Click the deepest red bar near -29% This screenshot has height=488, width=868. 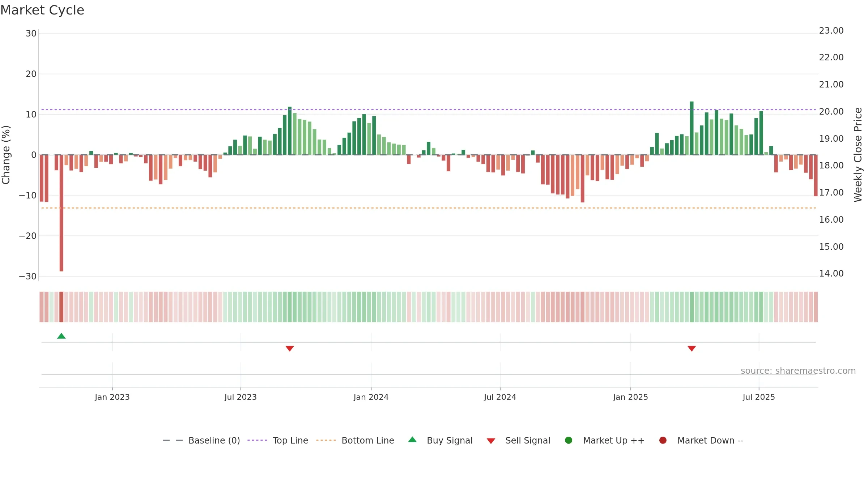61,213
